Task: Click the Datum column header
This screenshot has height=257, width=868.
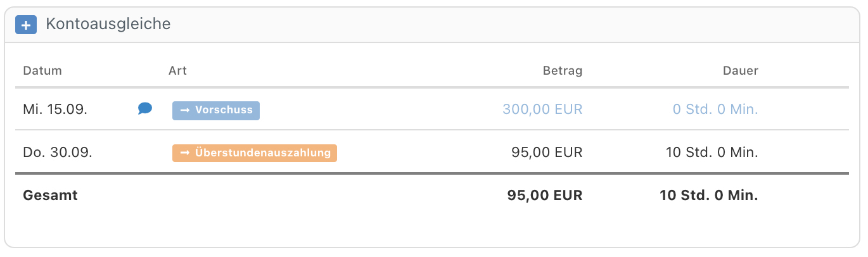Action: (42, 70)
